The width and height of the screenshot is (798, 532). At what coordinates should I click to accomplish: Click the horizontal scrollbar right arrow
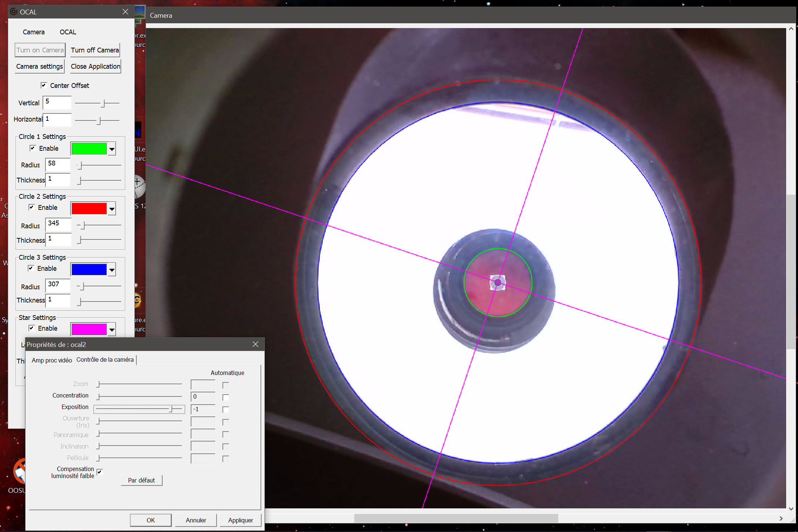point(781,518)
